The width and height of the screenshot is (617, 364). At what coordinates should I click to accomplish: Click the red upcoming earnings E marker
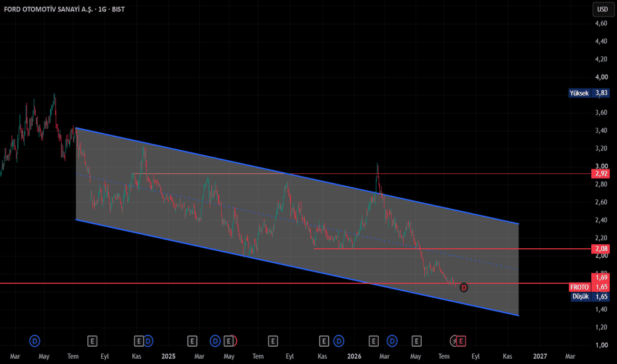(461, 341)
